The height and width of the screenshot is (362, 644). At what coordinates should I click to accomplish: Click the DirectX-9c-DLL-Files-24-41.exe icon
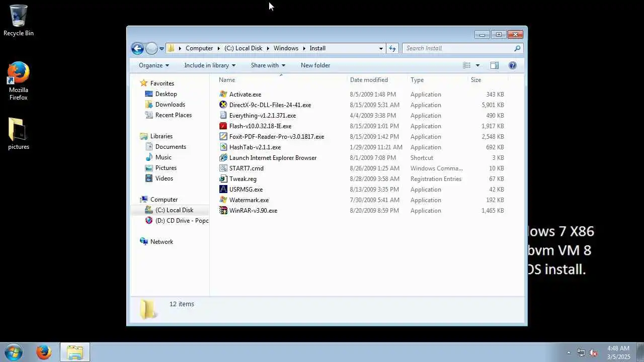coord(223,105)
